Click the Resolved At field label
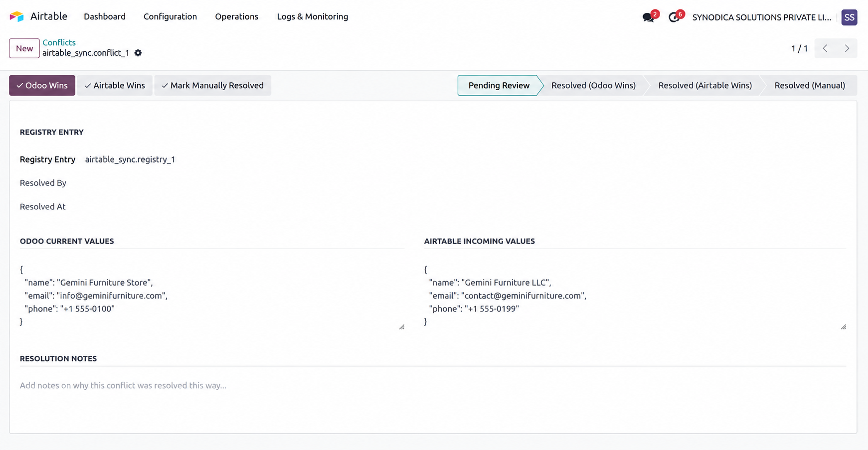Image resolution: width=868 pixels, height=450 pixels. pyautogui.click(x=42, y=206)
